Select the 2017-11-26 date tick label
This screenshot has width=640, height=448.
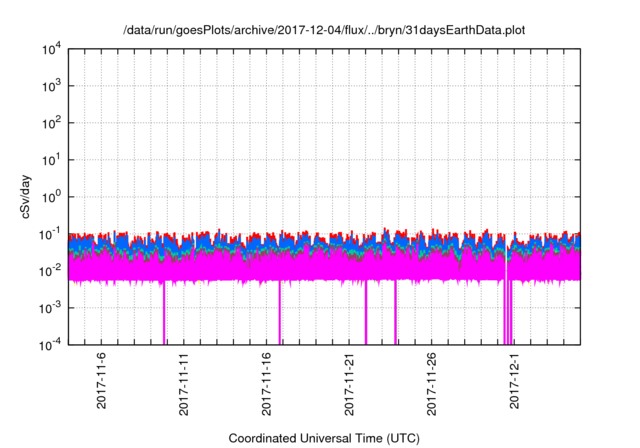point(433,383)
